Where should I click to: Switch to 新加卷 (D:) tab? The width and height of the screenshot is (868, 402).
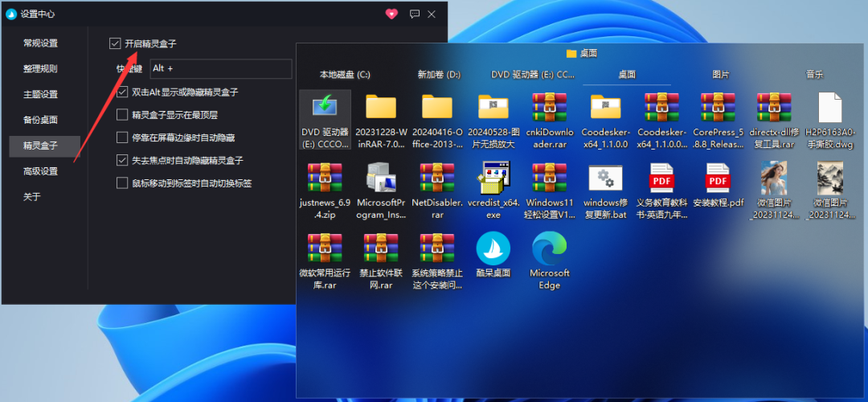(439, 74)
